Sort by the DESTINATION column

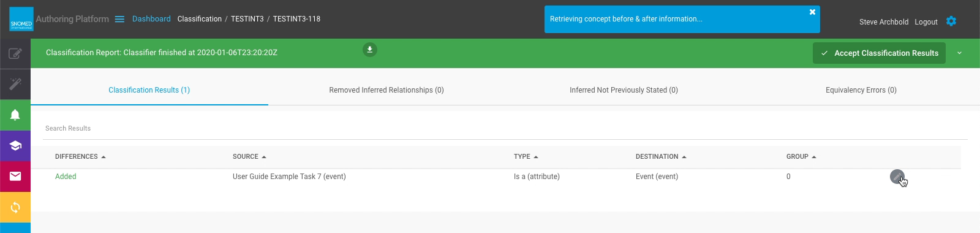tap(661, 157)
